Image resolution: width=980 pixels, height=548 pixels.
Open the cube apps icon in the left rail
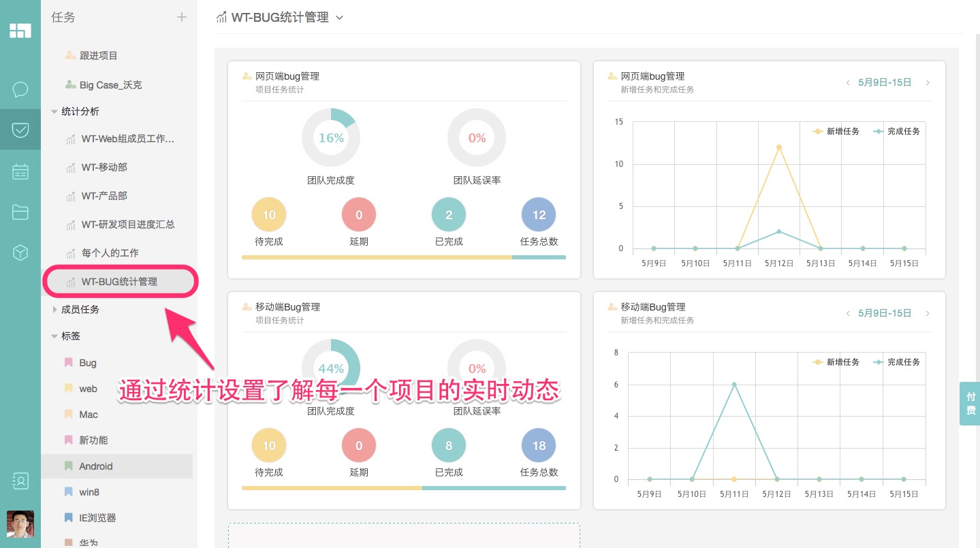(20, 253)
